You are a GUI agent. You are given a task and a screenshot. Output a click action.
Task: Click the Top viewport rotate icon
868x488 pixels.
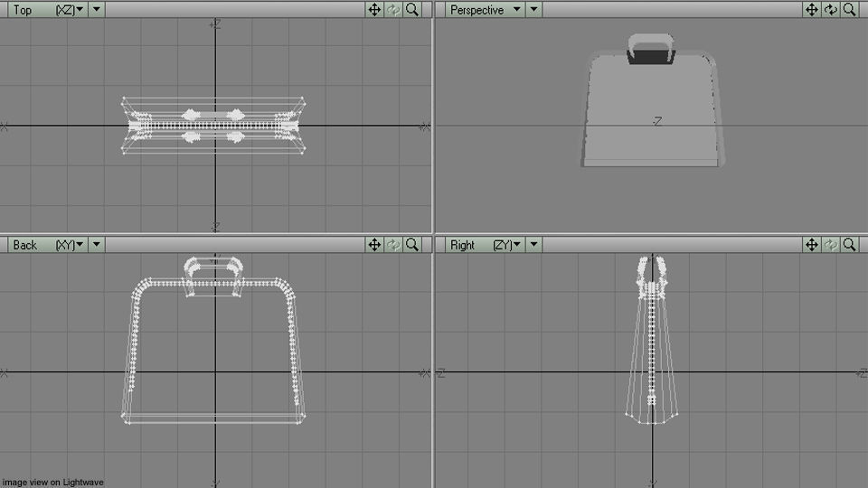tap(393, 9)
